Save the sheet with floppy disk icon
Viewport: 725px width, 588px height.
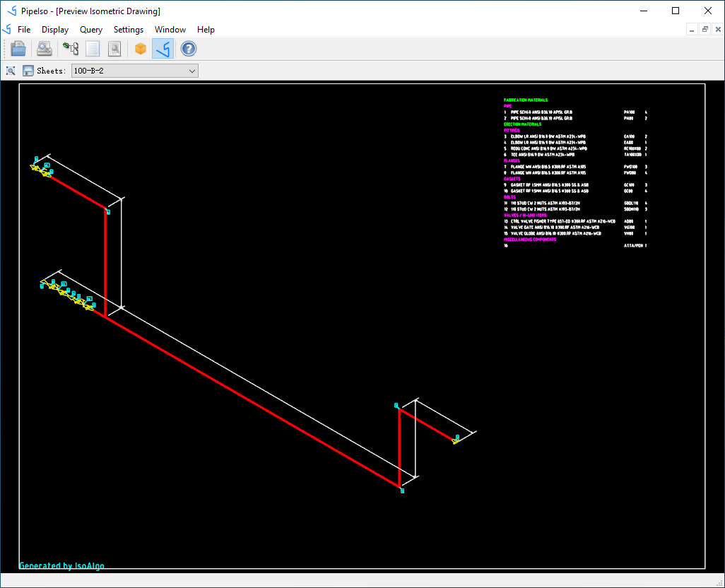pos(28,71)
